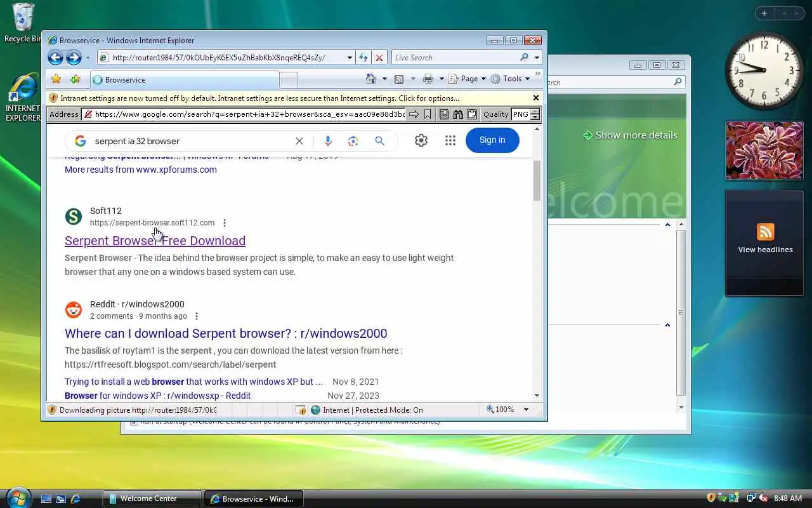Screen dimensions: 812x508
Task: Click the Browservice clipboard icon
Action: 472,114
